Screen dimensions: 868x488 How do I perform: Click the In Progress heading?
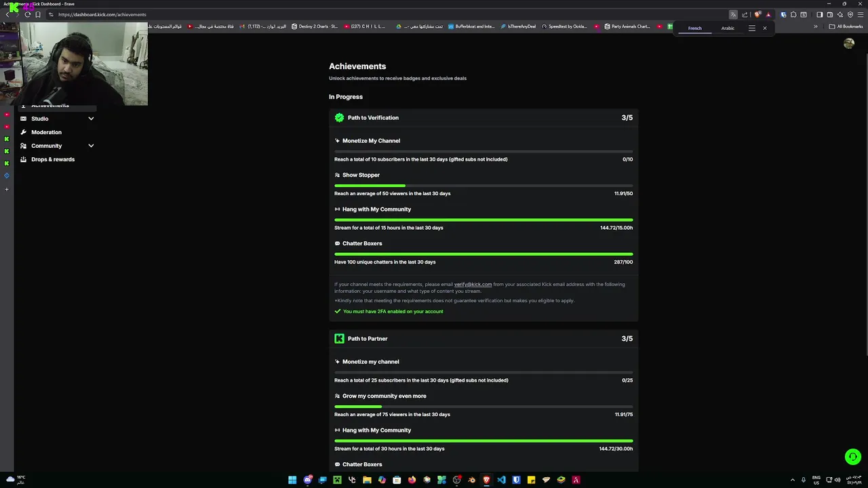[x=346, y=97]
